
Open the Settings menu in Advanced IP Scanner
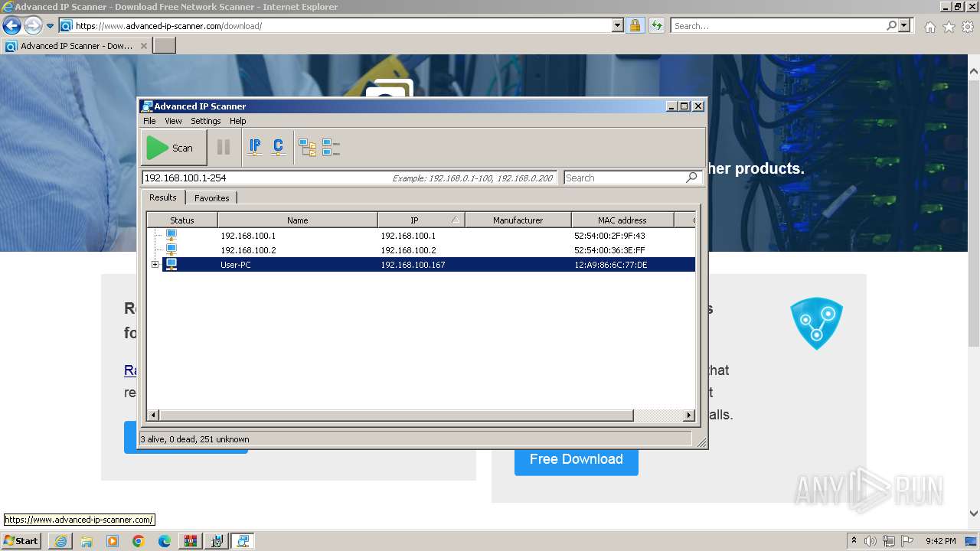coord(206,121)
